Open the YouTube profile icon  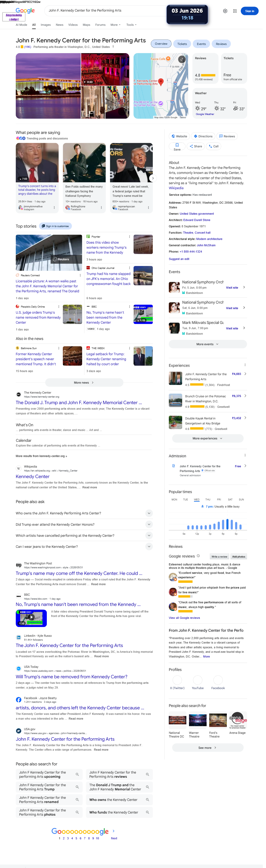198,680
